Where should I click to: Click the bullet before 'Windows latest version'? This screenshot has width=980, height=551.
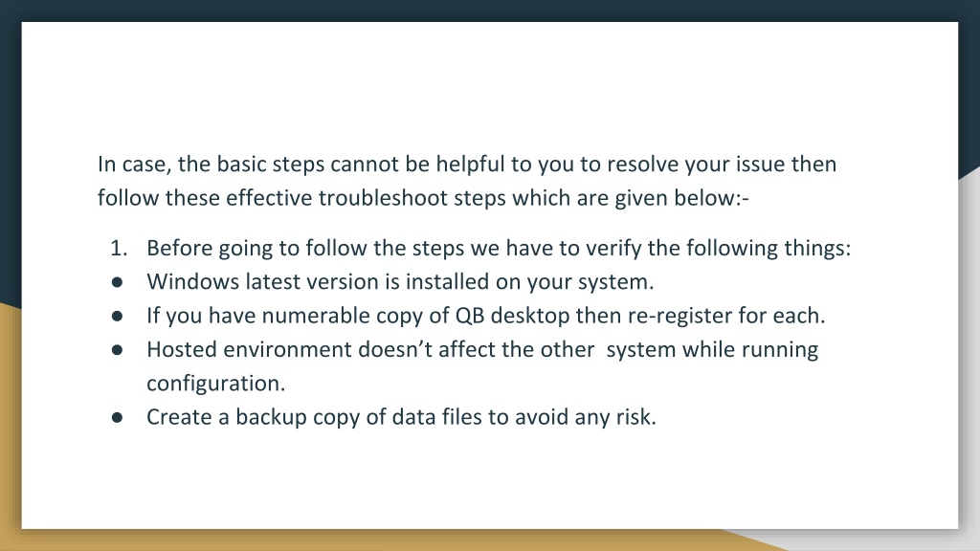[117, 282]
